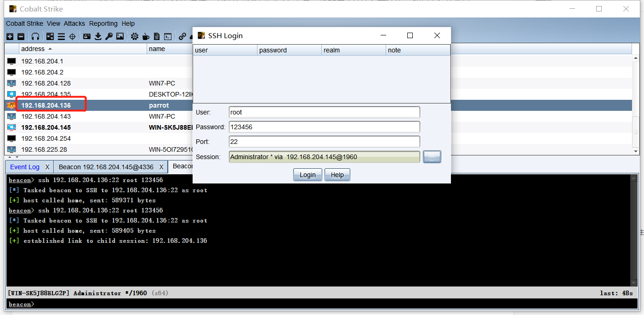Click the 'established link to child session' console line
The image size is (644, 315).
pos(108,241)
